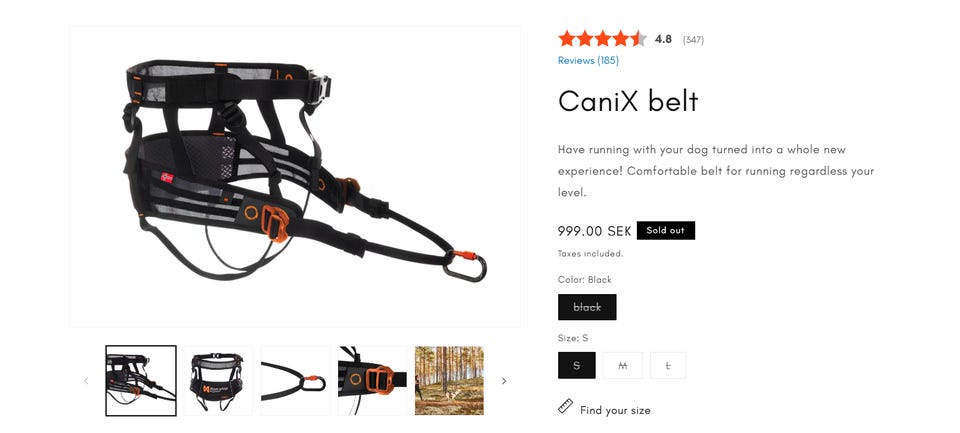Click the first orange rating star
The width and height of the screenshot is (960, 433).
point(566,39)
